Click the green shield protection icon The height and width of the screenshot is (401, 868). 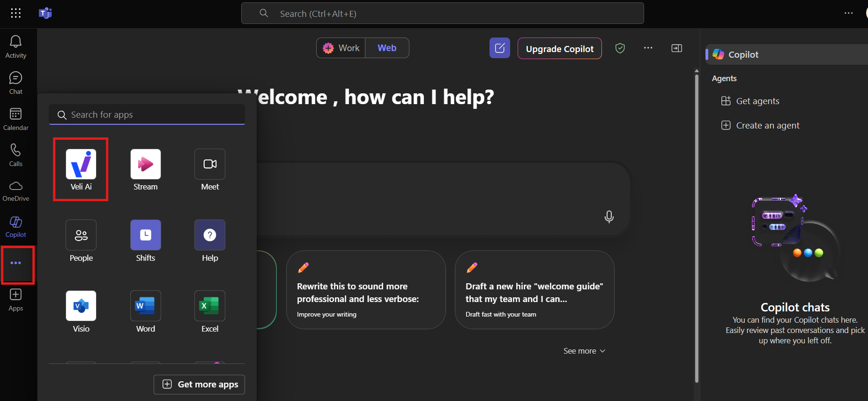620,48
